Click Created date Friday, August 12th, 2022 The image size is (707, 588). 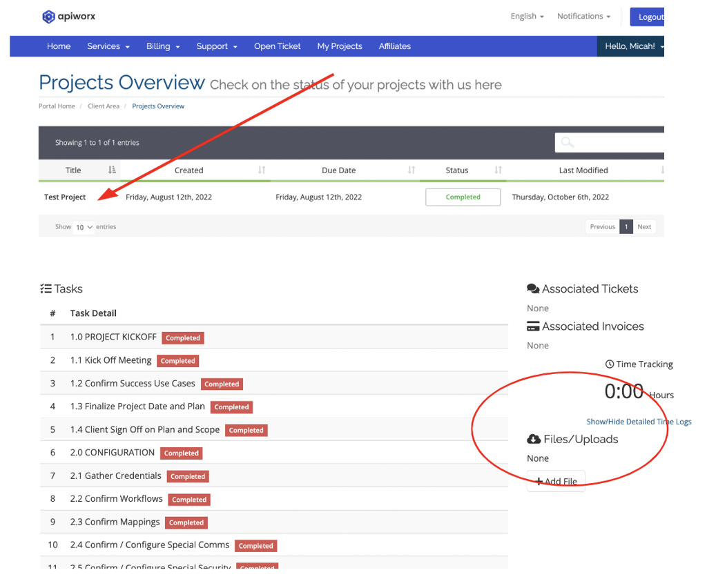[168, 197]
